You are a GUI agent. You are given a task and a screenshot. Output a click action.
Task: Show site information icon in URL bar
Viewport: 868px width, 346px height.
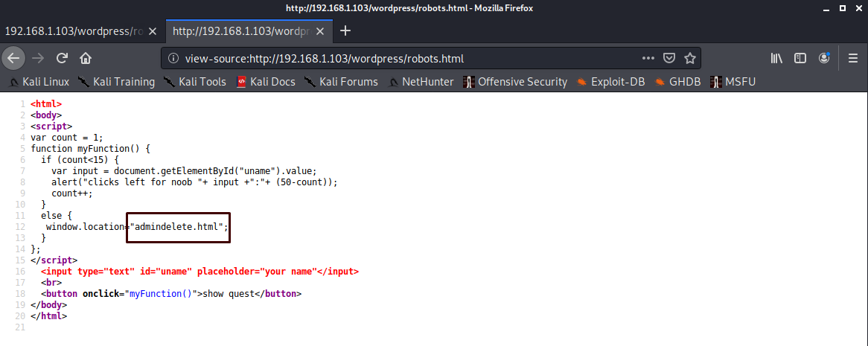pyautogui.click(x=173, y=58)
